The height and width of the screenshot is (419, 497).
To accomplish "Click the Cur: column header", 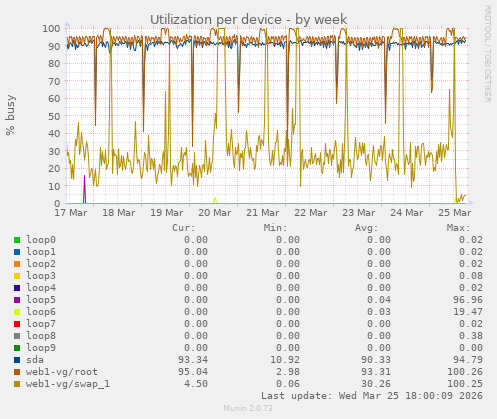I will (184, 228).
